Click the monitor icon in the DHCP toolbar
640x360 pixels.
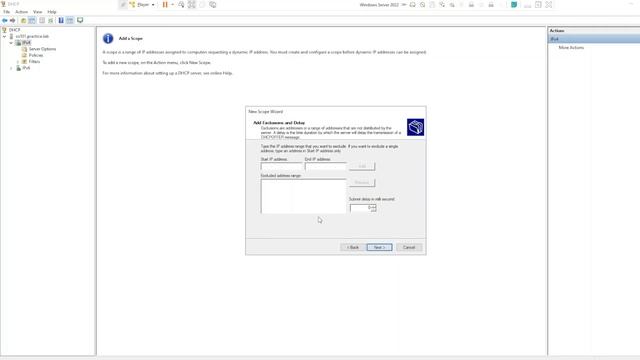[80, 20]
